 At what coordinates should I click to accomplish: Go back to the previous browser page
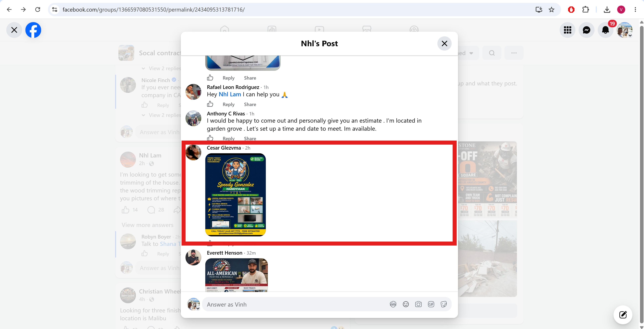click(x=9, y=10)
